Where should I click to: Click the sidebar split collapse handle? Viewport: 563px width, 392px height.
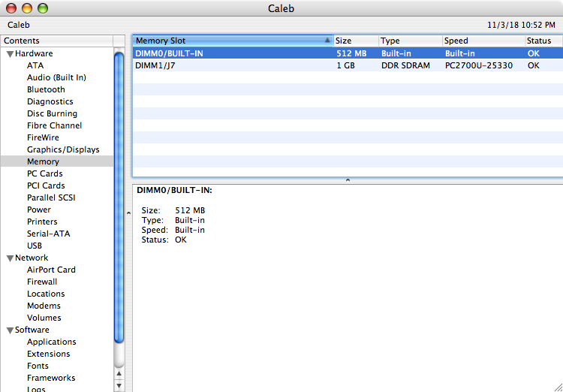coord(128,213)
